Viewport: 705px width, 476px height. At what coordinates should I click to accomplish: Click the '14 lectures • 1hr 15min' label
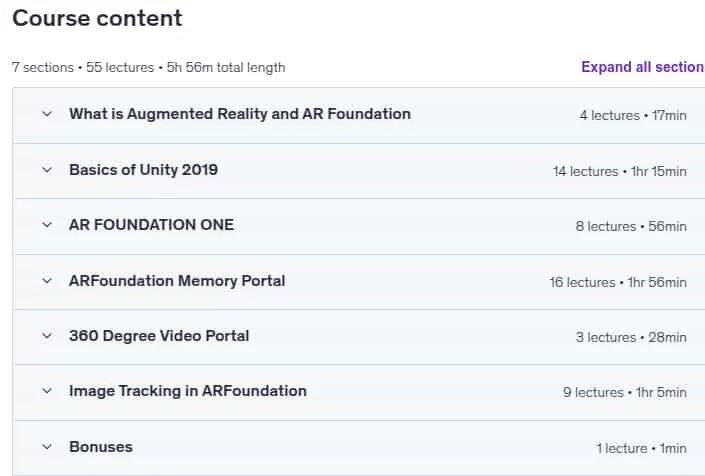(x=620, y=171)
